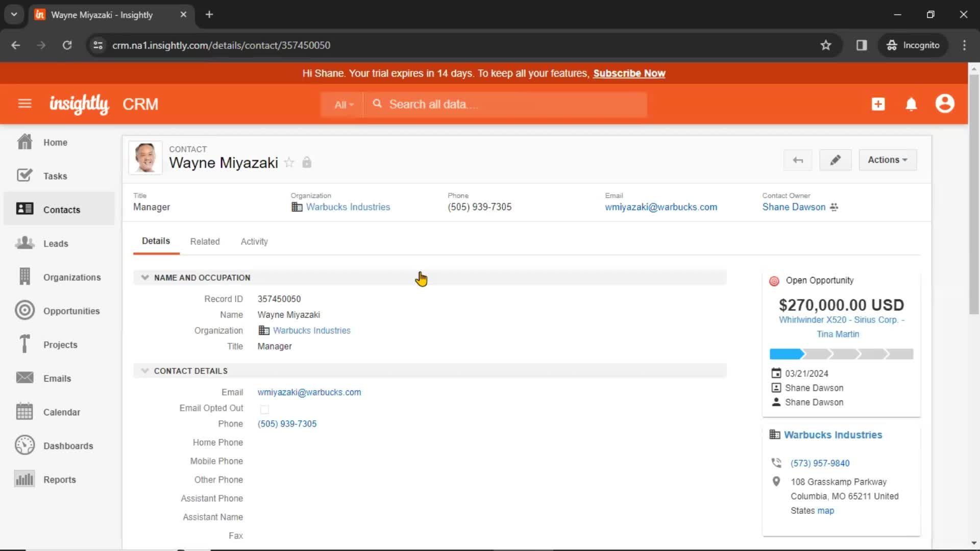Click the contact owner group icon
Screen dimensions: 980x551
click(834, 207)
